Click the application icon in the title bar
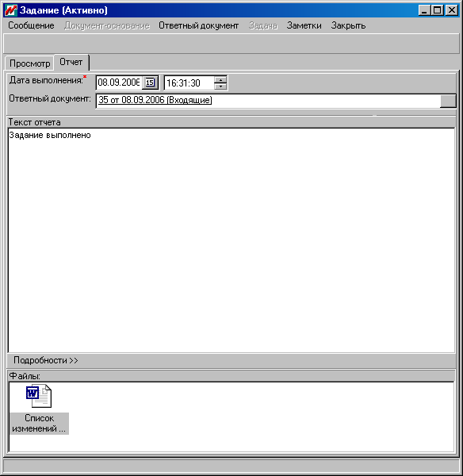The height and width of the screenshot is (476, 463). pyautogui.click(x=11, y=10)
